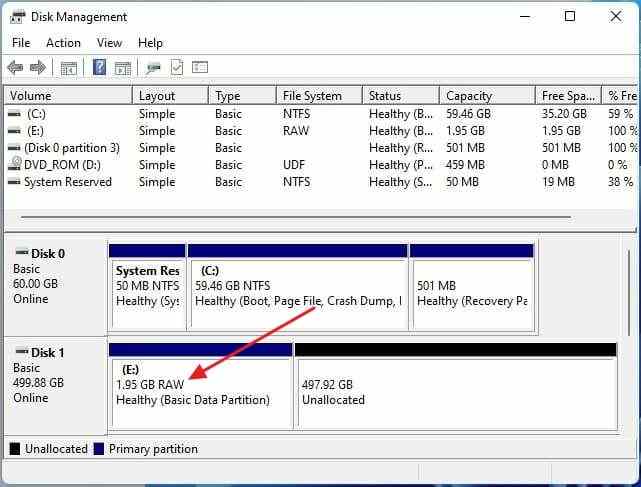Screen dimensions: 641x487
Task: Sort by Status column header
Action: (x=401, y=96)
